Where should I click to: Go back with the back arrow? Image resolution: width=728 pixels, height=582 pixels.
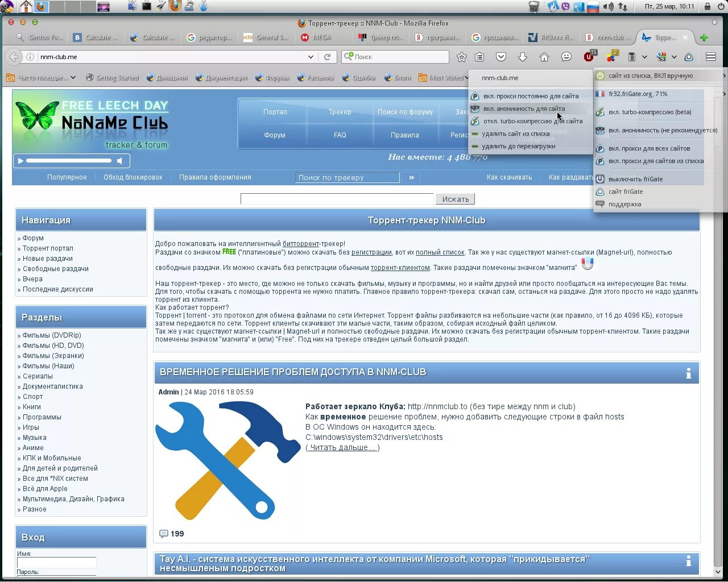tap(14, 57)
